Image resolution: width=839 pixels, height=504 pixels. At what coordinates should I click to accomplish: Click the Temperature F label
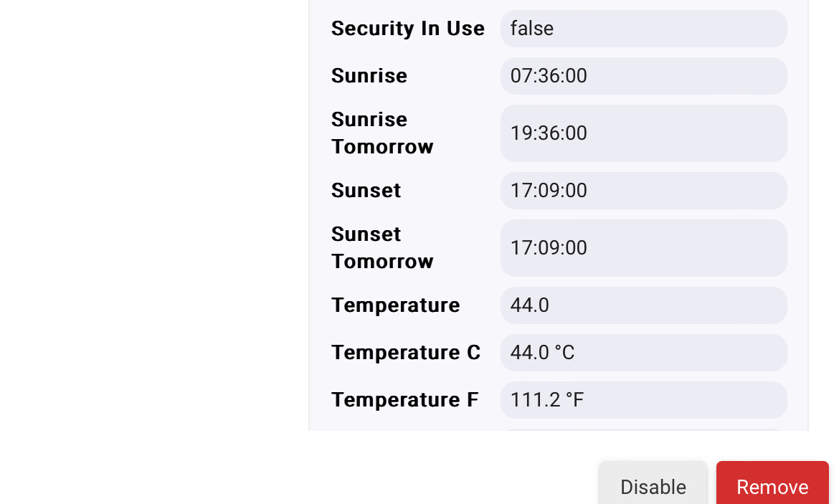click(404, 399)
